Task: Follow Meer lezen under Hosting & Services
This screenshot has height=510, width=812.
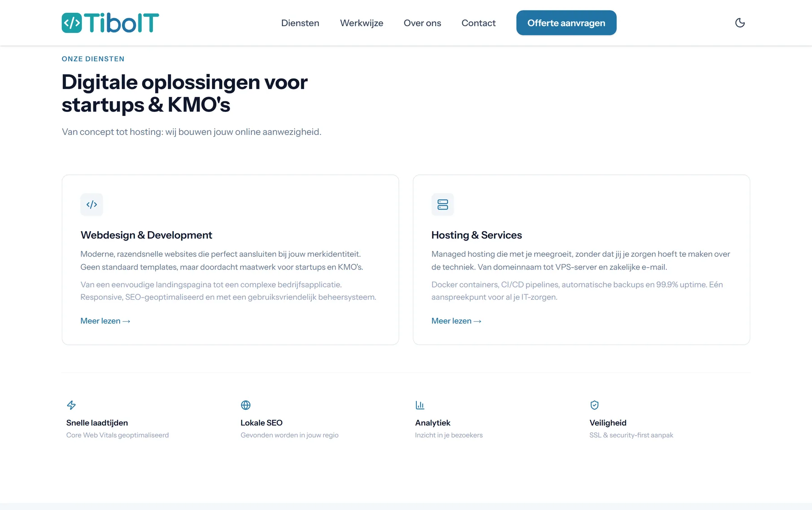Action: tap(456, 321)
